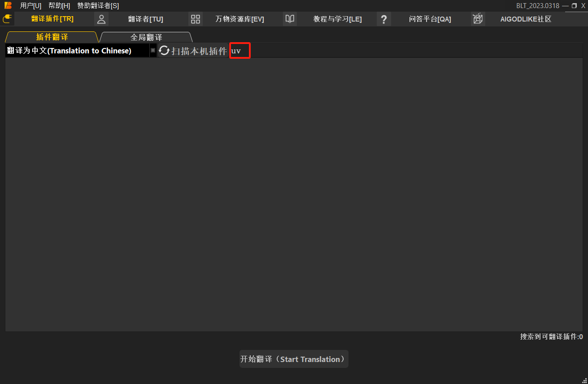Screen dimensions: 588x384
Task: Select the 全局翻译 tab
Action: [x=146, y=37]
